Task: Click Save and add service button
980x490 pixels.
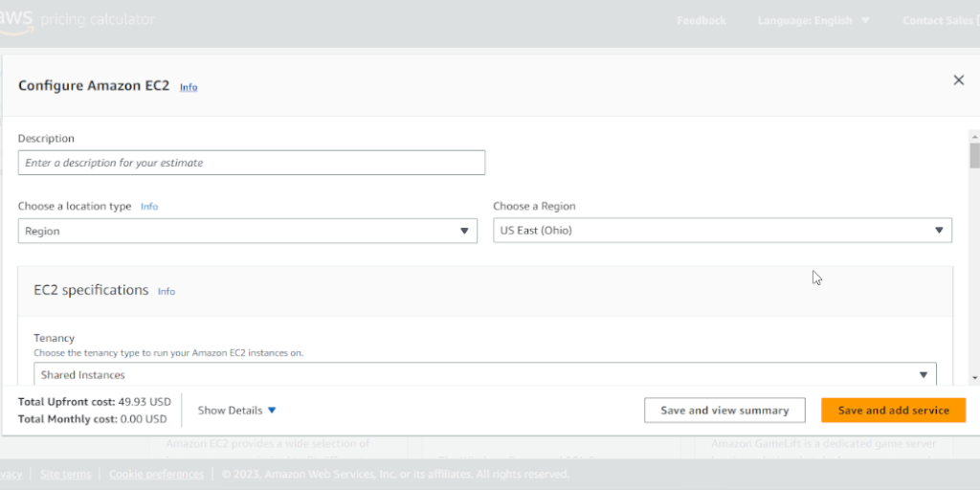Action: click(893, 411)
